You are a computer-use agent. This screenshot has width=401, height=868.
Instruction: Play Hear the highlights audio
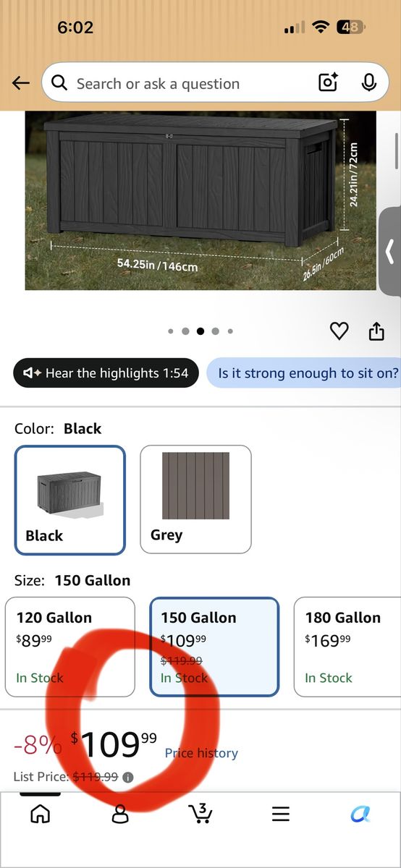coord(106,373)
